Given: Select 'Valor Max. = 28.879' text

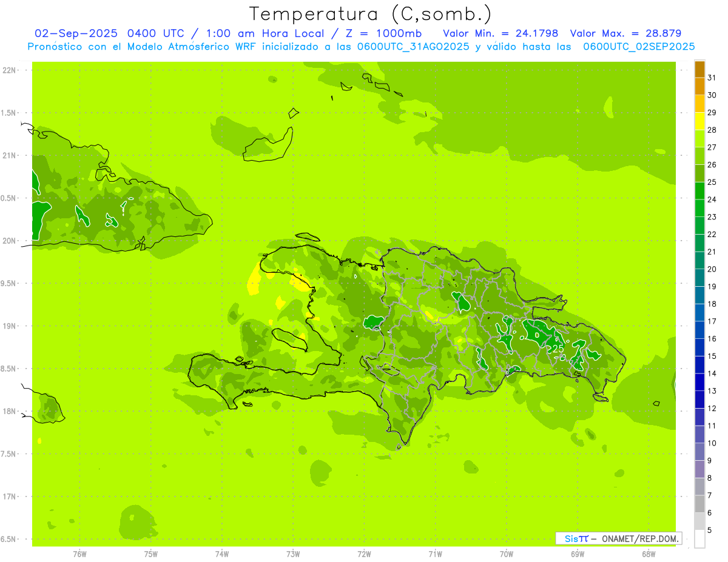Looking at the screenshot, I should click(626, 33).
